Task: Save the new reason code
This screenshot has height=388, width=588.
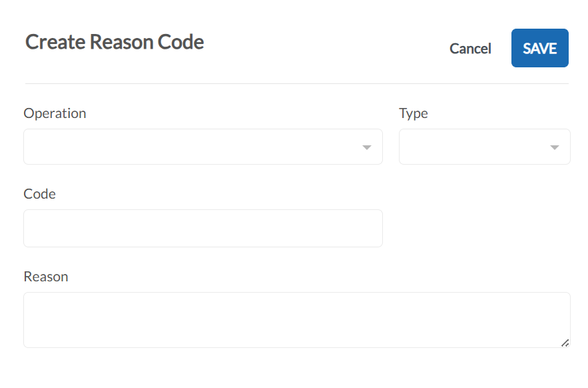Action: [539, 48]
